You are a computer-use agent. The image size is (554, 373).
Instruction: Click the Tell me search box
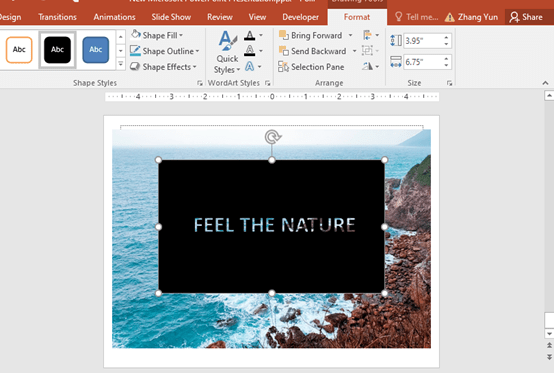[416, 17]
